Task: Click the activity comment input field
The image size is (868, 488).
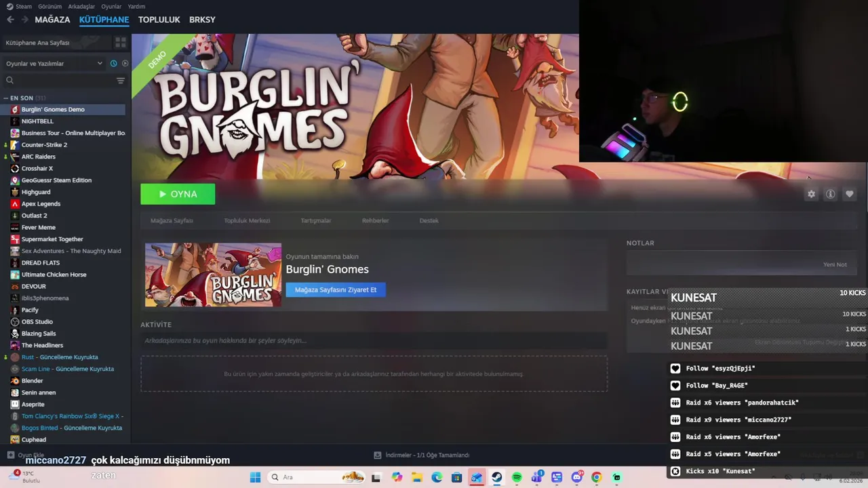Action: pos(374,340)
